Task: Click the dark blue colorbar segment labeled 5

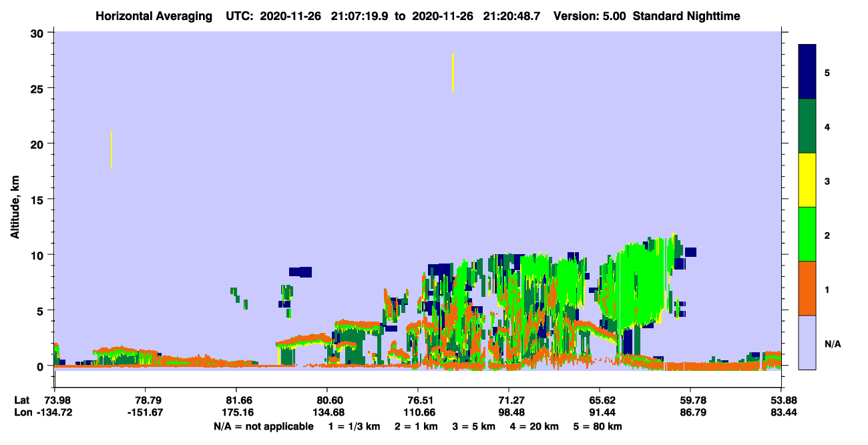Action: click(807, 72)
